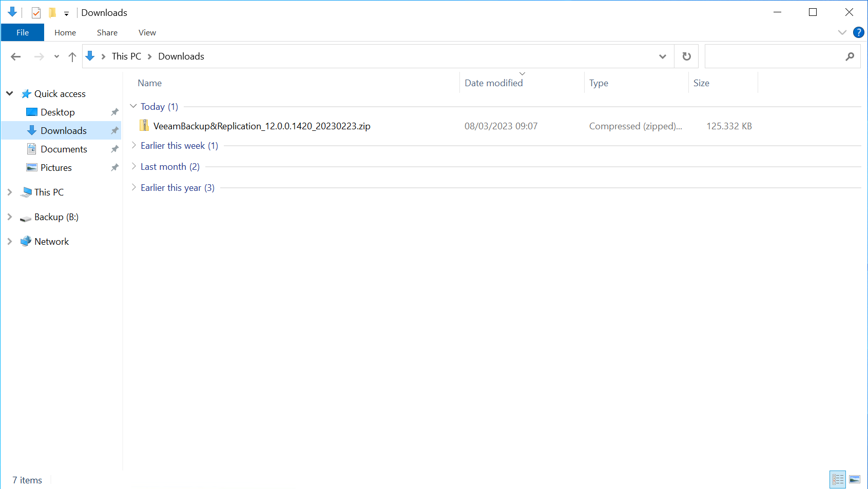Click the pin icon beside Downloads

pos(114,131)
